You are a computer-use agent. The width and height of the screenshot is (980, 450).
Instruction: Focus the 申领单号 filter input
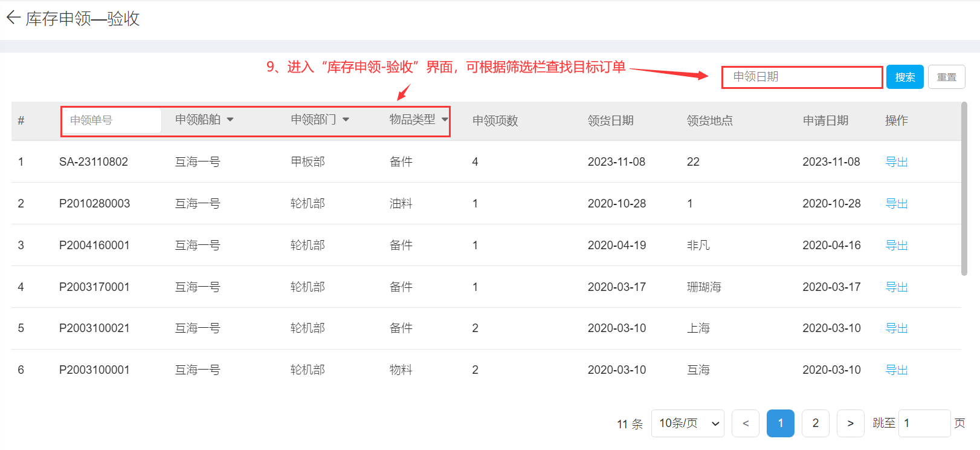(111, 120)
